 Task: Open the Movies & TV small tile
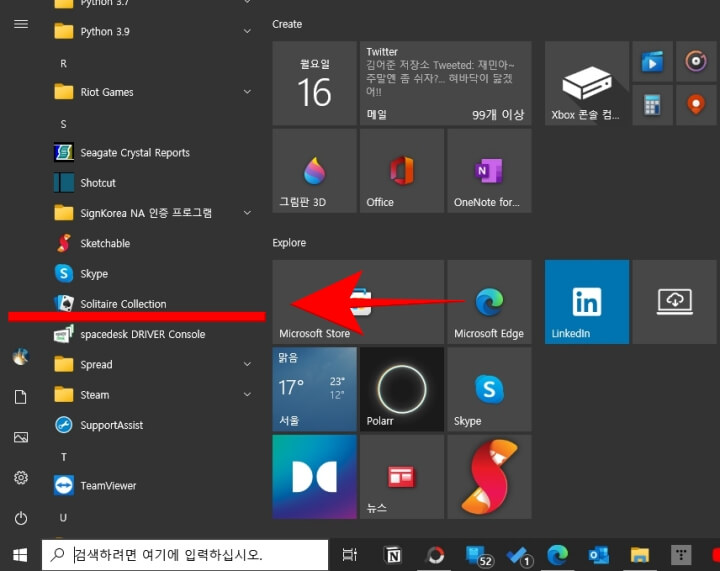(x=652, y=62)
